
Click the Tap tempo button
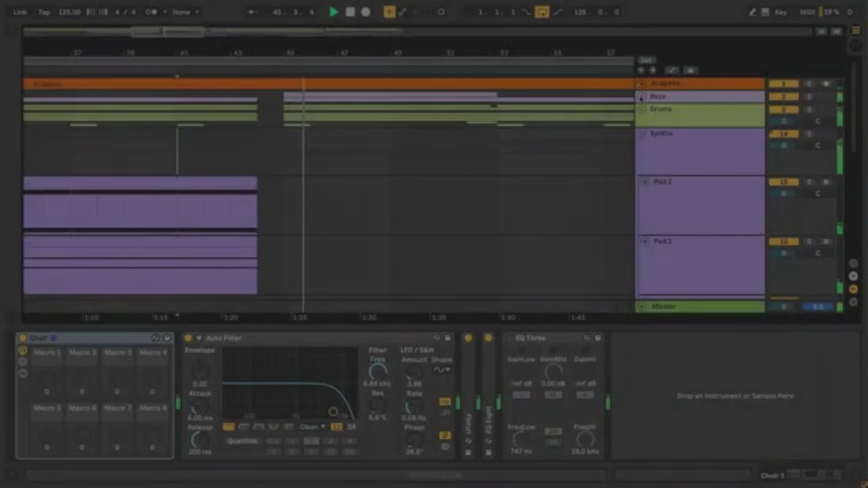(x=44, y=12)
